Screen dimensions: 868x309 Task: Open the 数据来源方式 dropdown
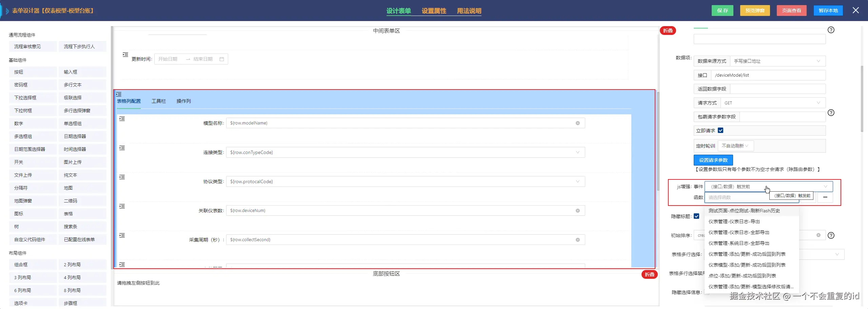778,61
